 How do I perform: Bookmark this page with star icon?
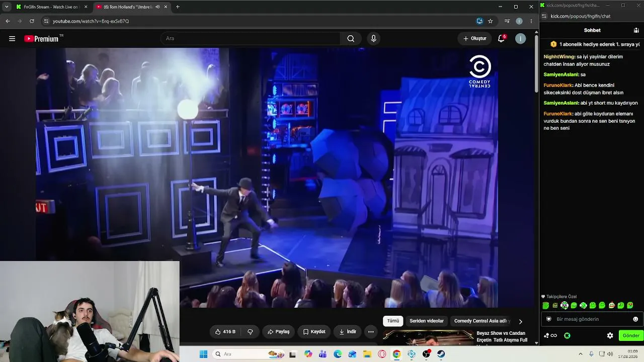tap(491, 21)
